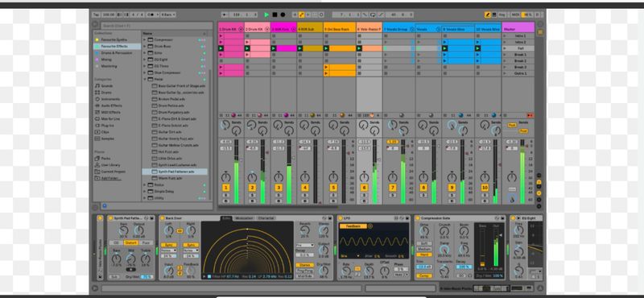Expand the Echo folder
This screenshot has height=298, width=644.
(x=145, y=53)
